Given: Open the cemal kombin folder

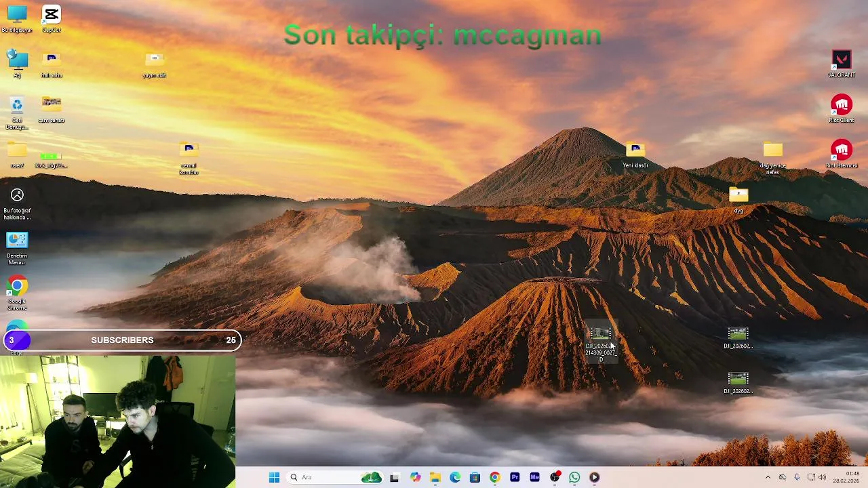Looking at the screenshot, I should pyautogui.click(x=189, y=158).
